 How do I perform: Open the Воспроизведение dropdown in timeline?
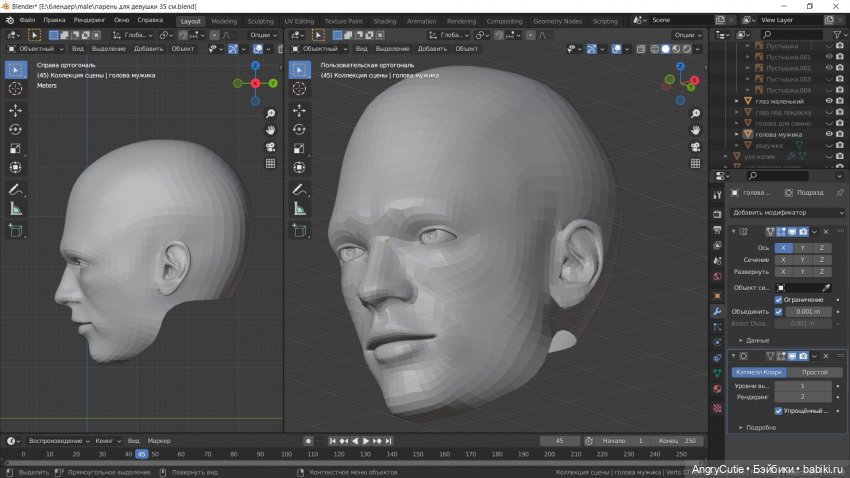(x=58, y=441)
